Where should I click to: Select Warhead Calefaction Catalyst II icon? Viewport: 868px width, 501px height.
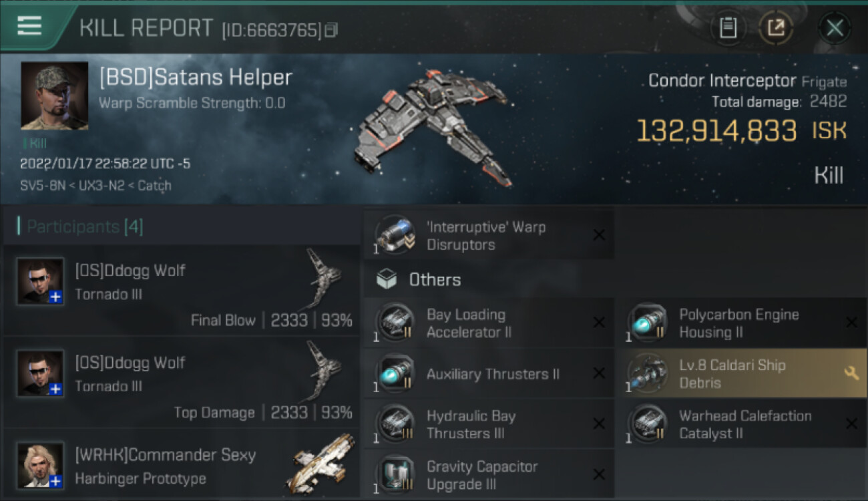(648, 425)
